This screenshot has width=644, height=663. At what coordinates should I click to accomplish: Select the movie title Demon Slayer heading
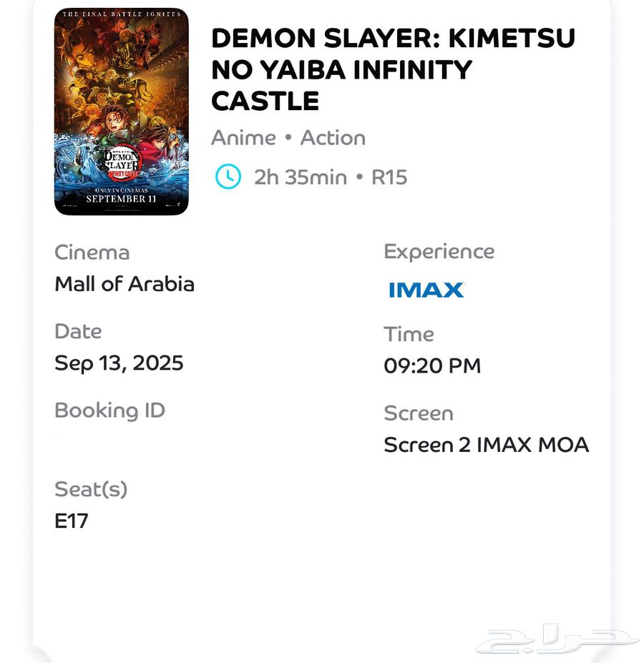click(x=393, y=69)
